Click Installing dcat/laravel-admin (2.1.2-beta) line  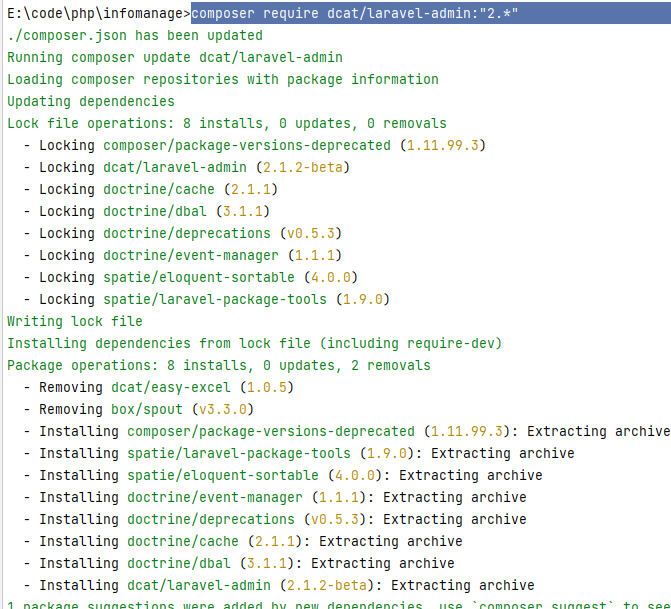[279, 585]
